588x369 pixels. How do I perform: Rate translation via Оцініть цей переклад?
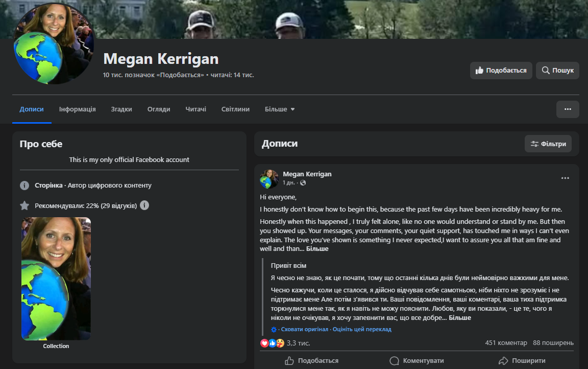click(x=362, y=330)
